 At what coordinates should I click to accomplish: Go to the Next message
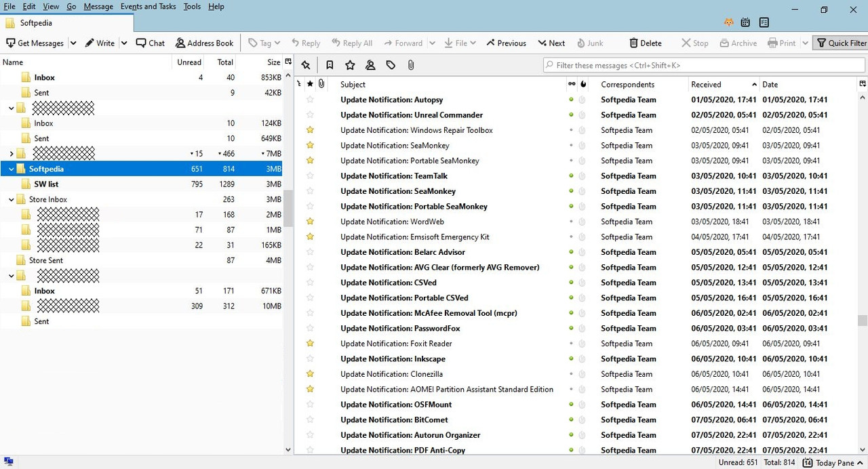point(551,43)
